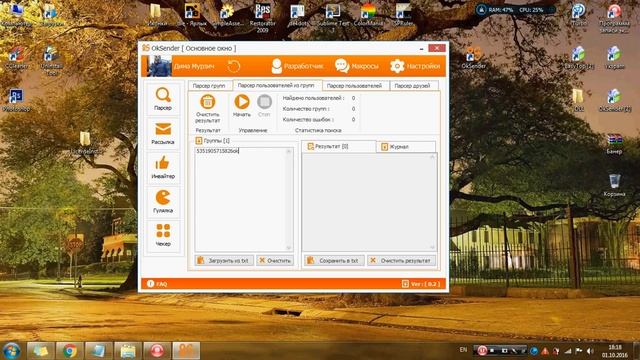Click the Корзина recycle bin icon
640x360 pixels.
point(614,185)
